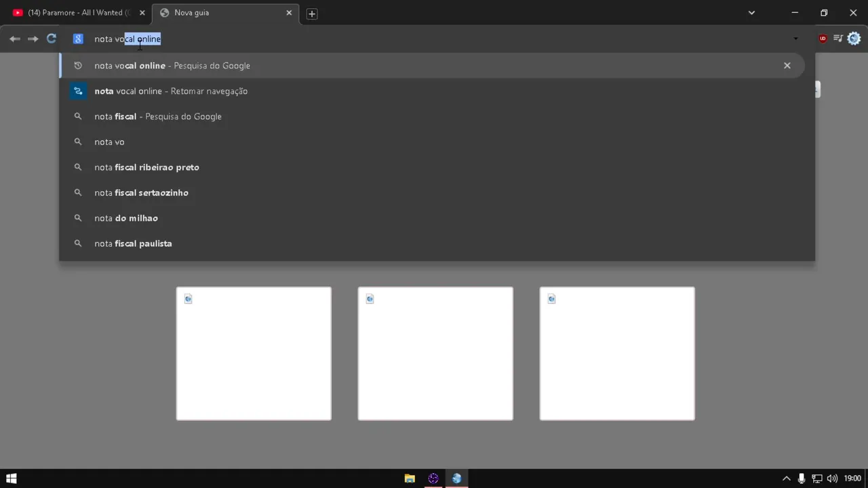
Task: Open the uBlock Origin extension icon
Action: [823, 39]
